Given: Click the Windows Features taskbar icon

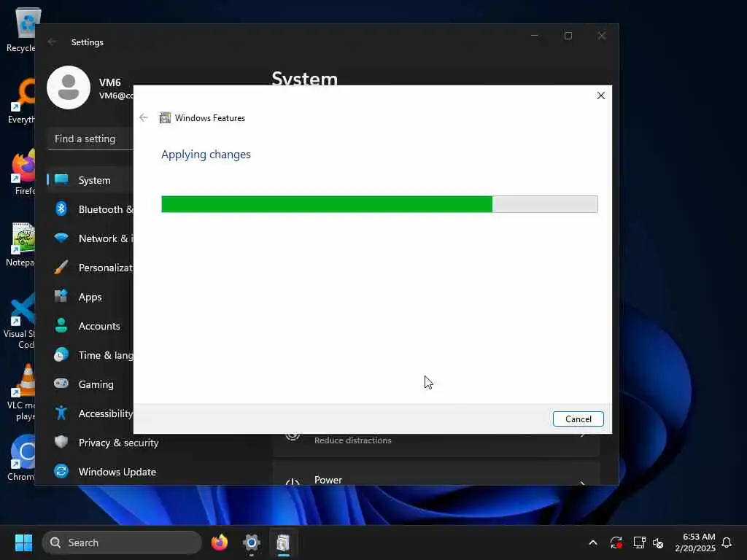Looking at the screenshot, I should [x=283, y=542].
